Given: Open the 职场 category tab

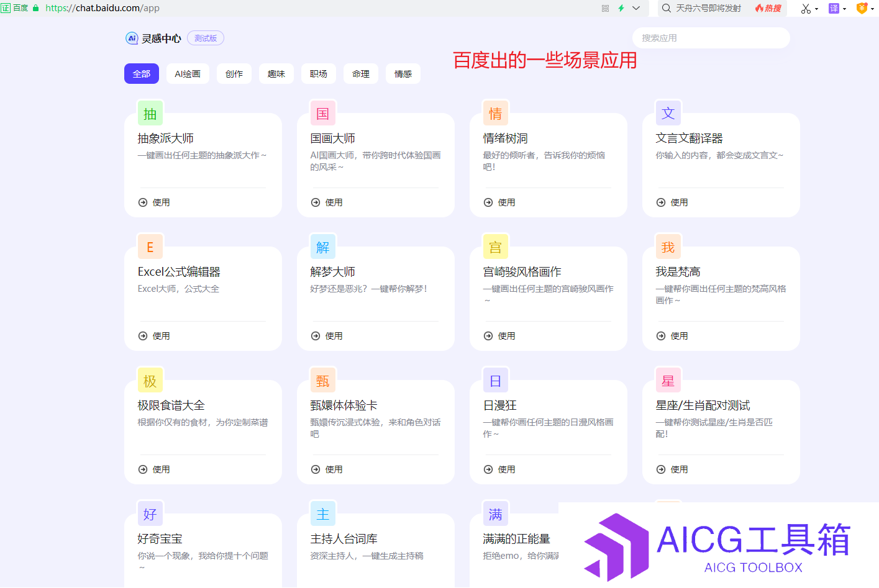Looking at the screenshot, I should pyautogui.click(x=319, y=74).
